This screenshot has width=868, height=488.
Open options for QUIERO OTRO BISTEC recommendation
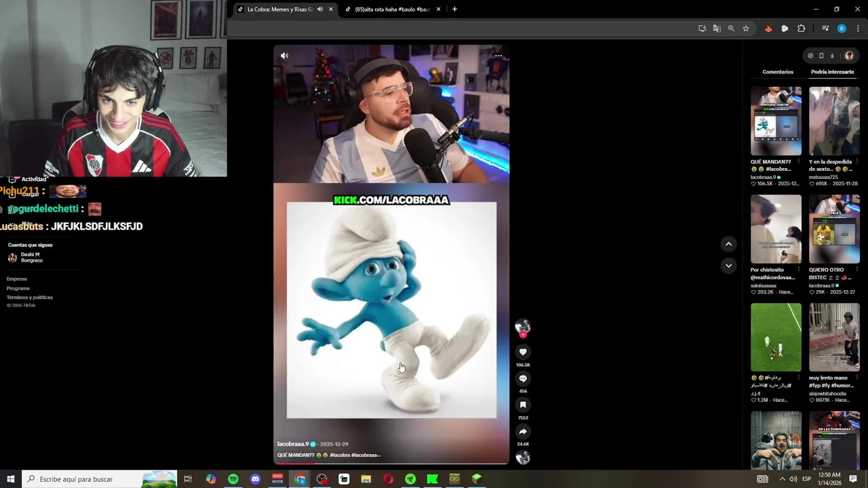click(857, 270)
